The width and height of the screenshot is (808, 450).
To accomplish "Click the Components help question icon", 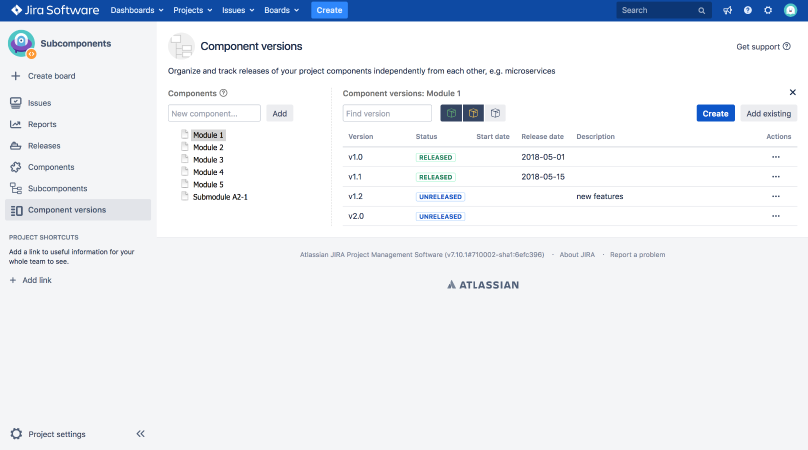I will [223, 93].
